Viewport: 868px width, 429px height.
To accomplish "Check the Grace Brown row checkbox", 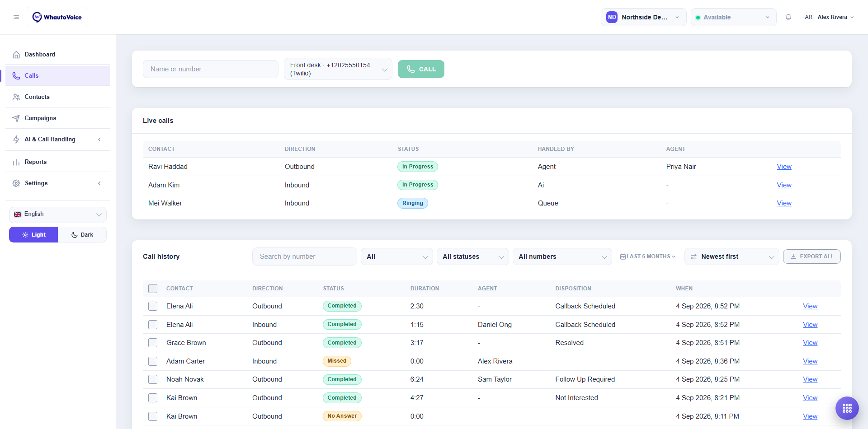I will [153, 343].
